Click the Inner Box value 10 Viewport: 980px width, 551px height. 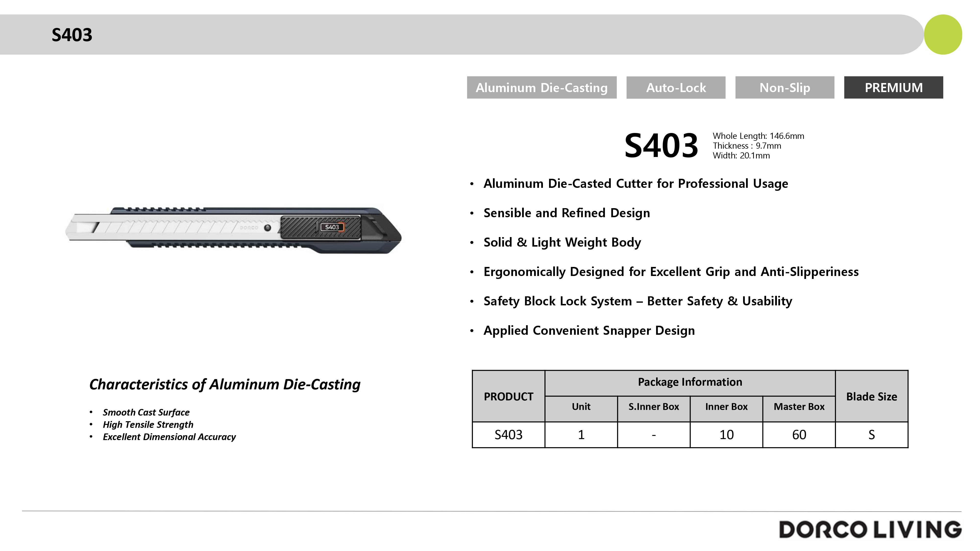pyautogui.click(x=726, y=435)
